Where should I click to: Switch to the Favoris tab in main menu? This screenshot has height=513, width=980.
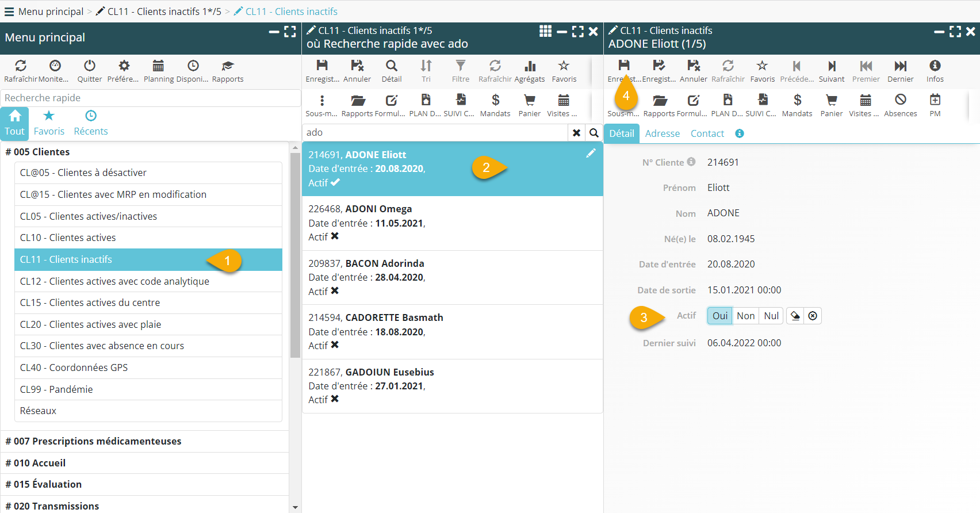[x=49, y=123]
